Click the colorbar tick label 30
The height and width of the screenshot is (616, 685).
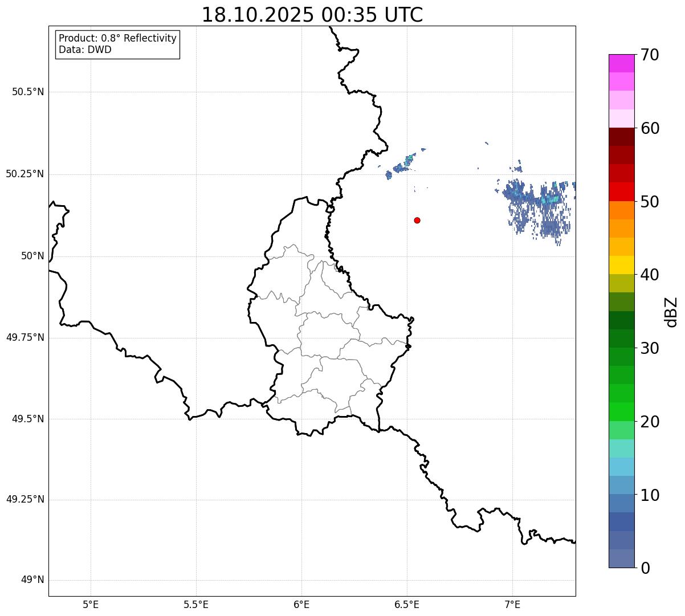tap(650, 348)
